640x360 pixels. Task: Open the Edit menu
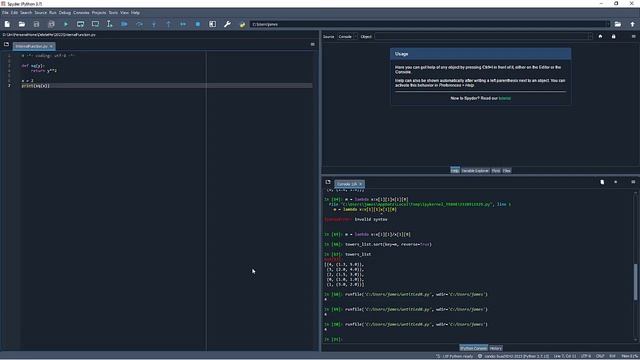coord(14,13)
